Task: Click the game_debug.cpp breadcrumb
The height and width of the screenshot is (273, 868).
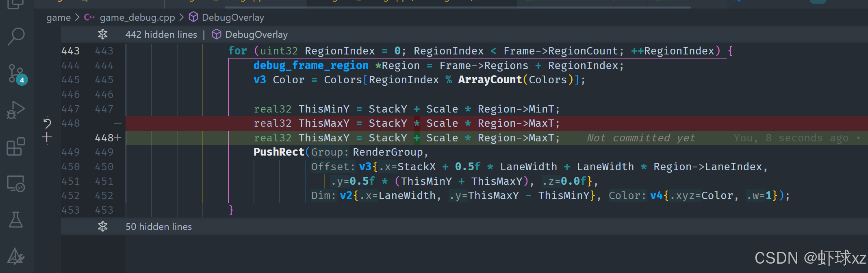Action: 137,17
